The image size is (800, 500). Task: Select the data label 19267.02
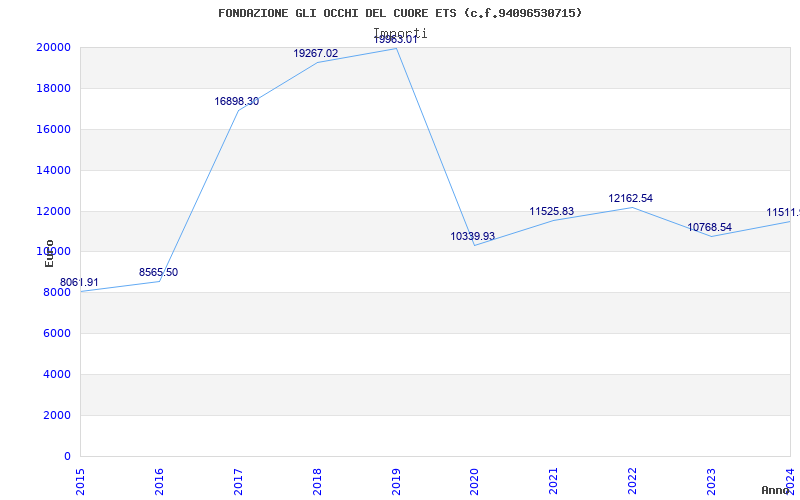coord(315,54)
